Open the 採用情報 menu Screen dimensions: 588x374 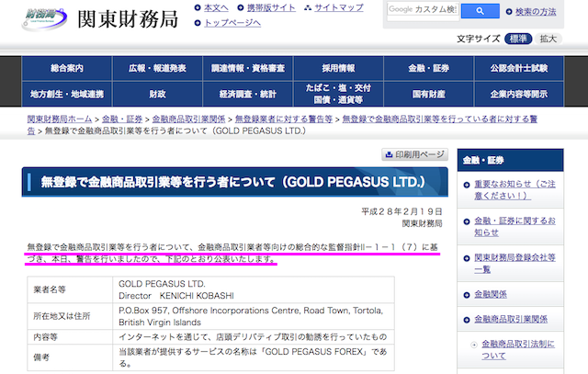tap(338, 68)
